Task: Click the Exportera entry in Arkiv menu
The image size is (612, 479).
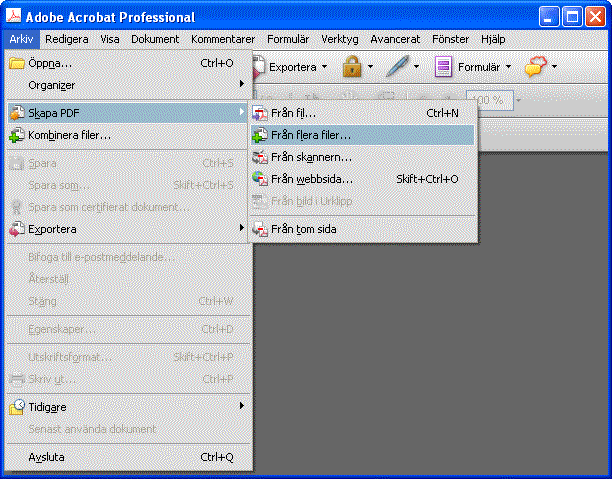Action: click(x=52, y=229)
